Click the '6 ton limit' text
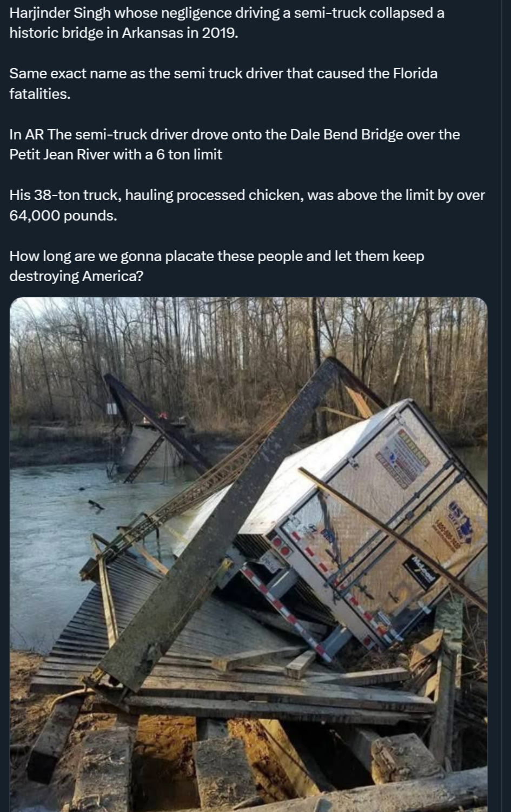The image size is (511, 812). [189, 155]
